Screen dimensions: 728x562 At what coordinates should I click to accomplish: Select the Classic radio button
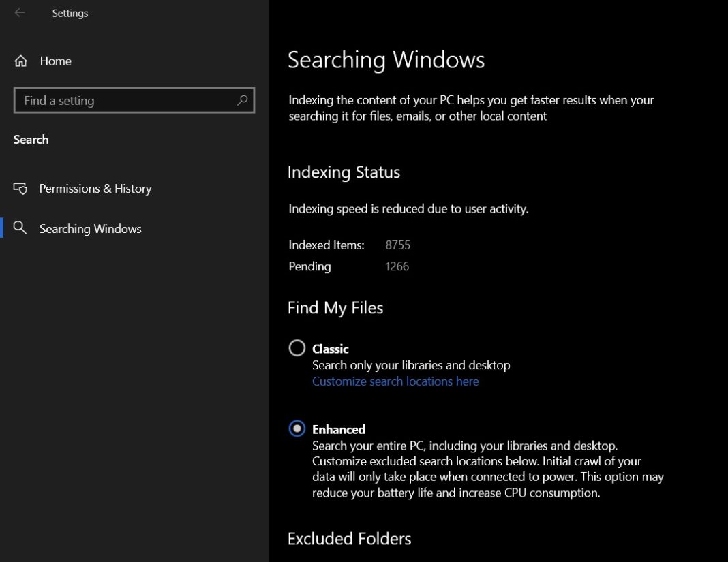(297, 348)
